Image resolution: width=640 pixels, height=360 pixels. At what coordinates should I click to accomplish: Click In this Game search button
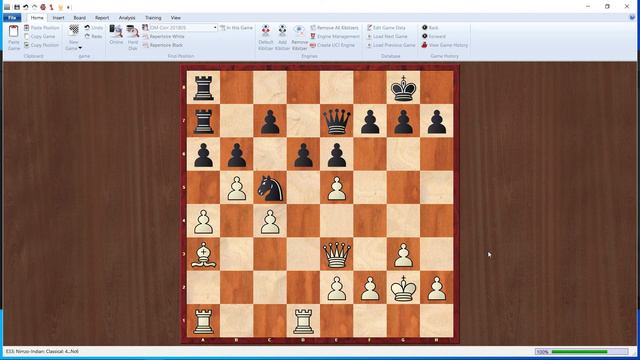(237, 28)
